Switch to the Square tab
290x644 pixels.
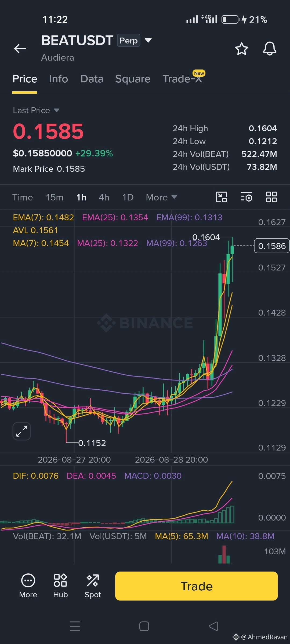tap(133, 79)
